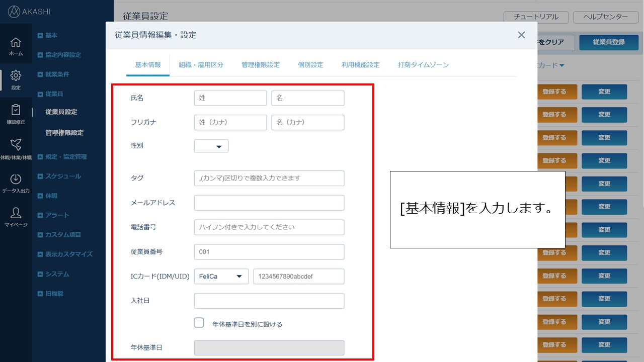Enable 年休基準日を別に設ける checkbox

199,323
